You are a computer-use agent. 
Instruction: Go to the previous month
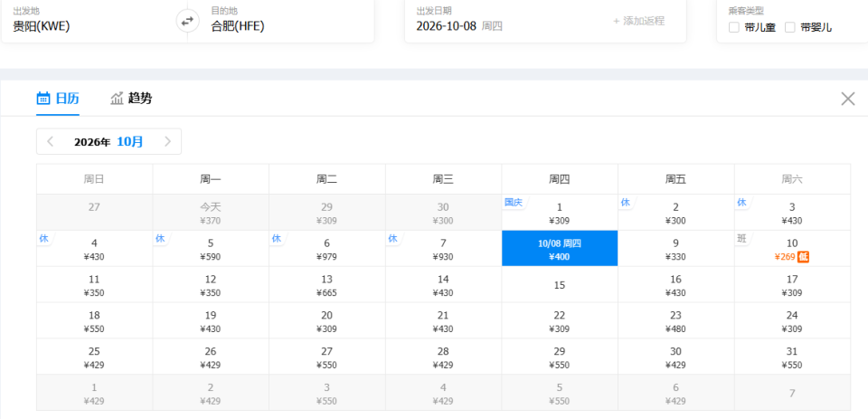point(51,142)
